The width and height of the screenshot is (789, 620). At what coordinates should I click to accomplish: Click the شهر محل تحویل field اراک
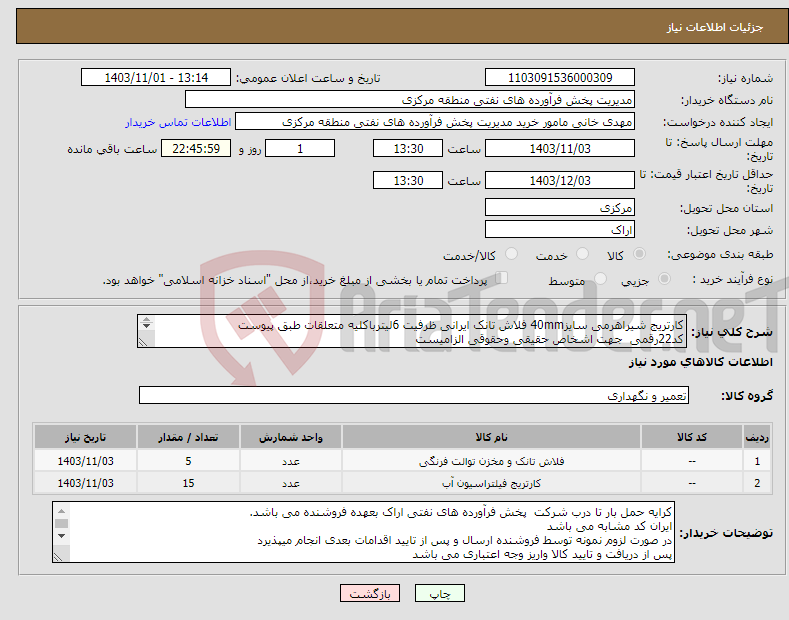click(x=560, y=229)
